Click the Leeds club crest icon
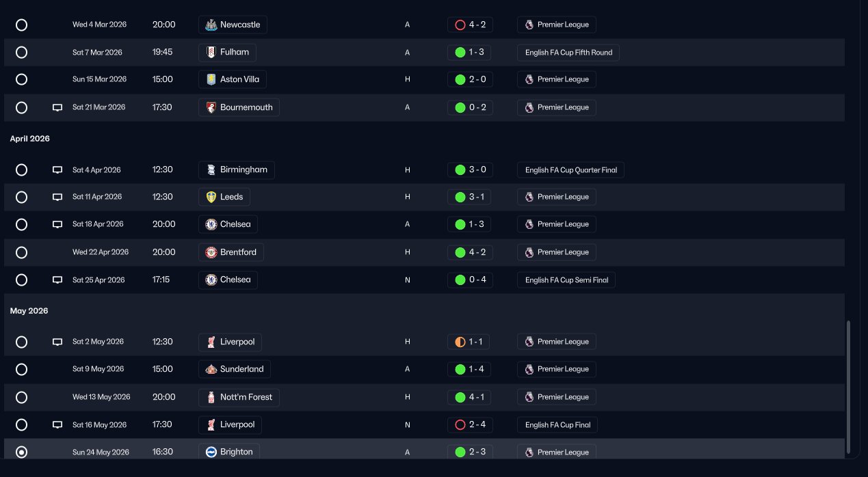The image size is (868, 477). coord(211,197)
